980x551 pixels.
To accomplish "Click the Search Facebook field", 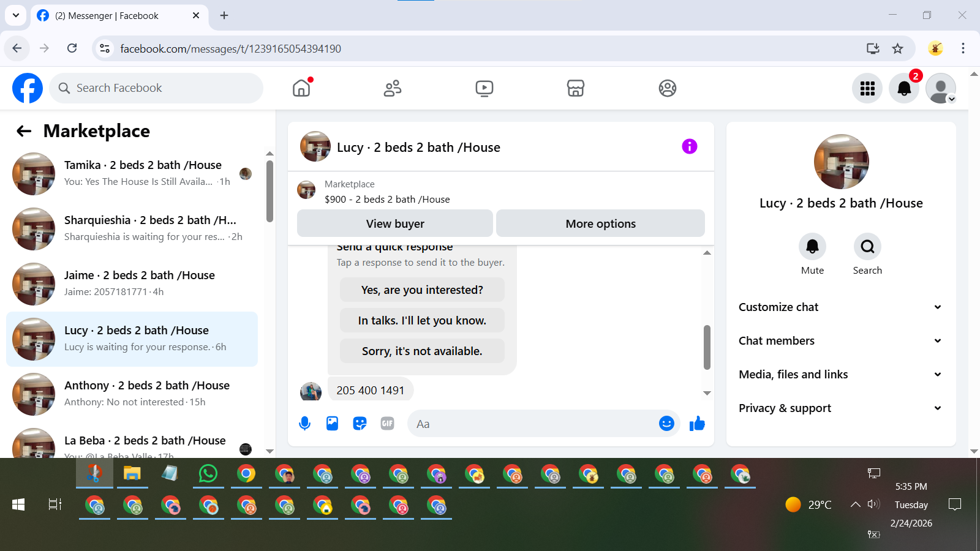I will point(156,88).
